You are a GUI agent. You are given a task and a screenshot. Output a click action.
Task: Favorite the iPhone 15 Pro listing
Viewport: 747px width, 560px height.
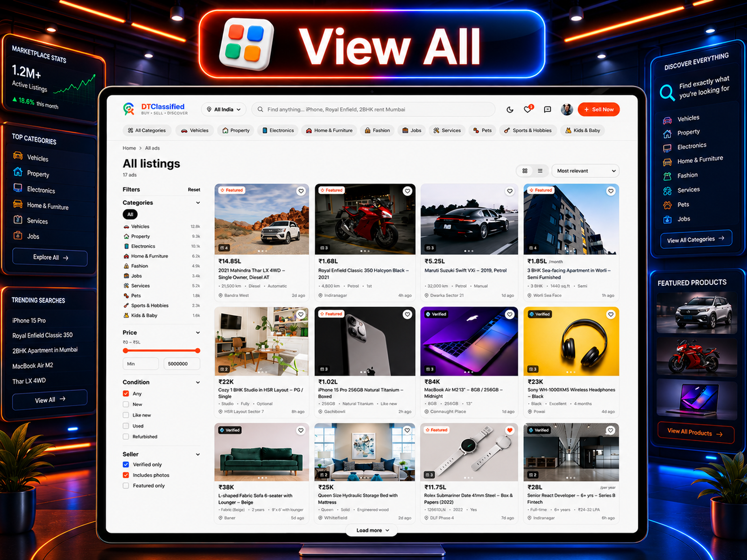click(x=408, y=315)
